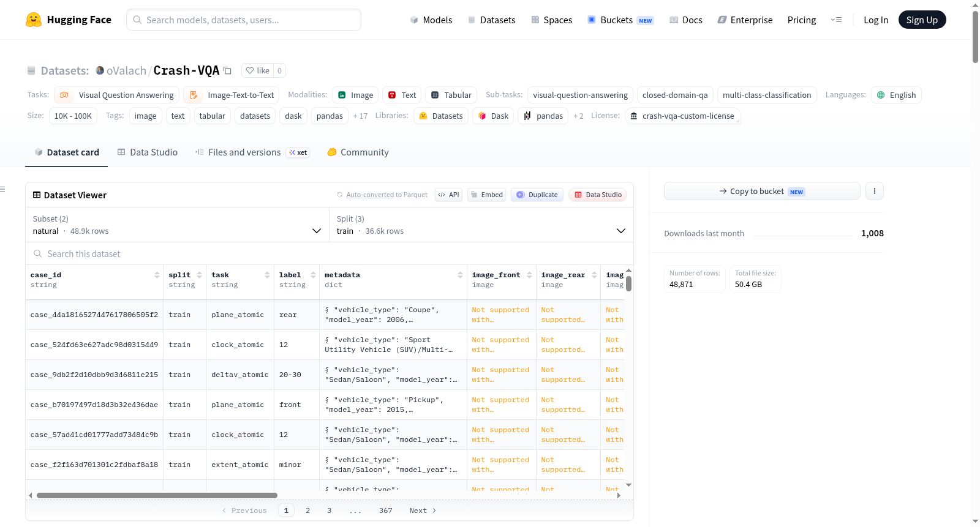
Task: Click the 10K - 100K size tag
Action: tap(73, 116)
